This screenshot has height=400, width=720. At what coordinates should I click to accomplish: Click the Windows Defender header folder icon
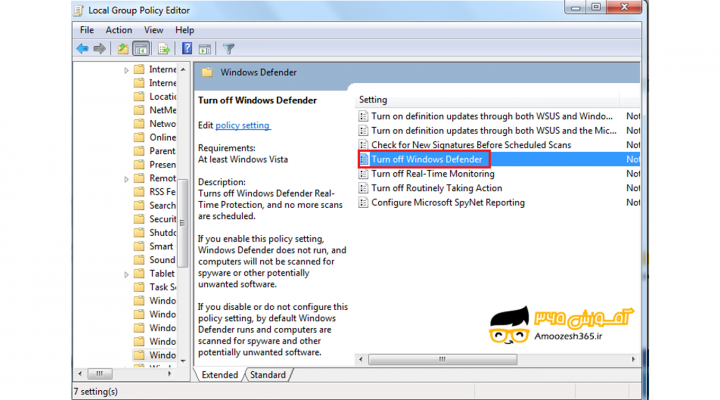point(207,72)
